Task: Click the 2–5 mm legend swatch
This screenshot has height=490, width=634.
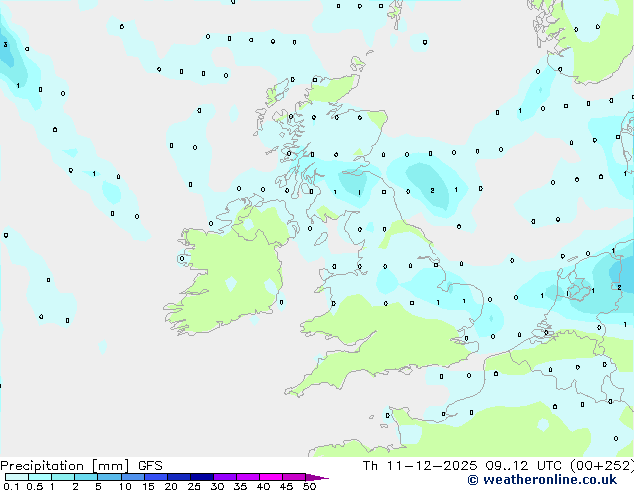Action: (x=86, y=477)
